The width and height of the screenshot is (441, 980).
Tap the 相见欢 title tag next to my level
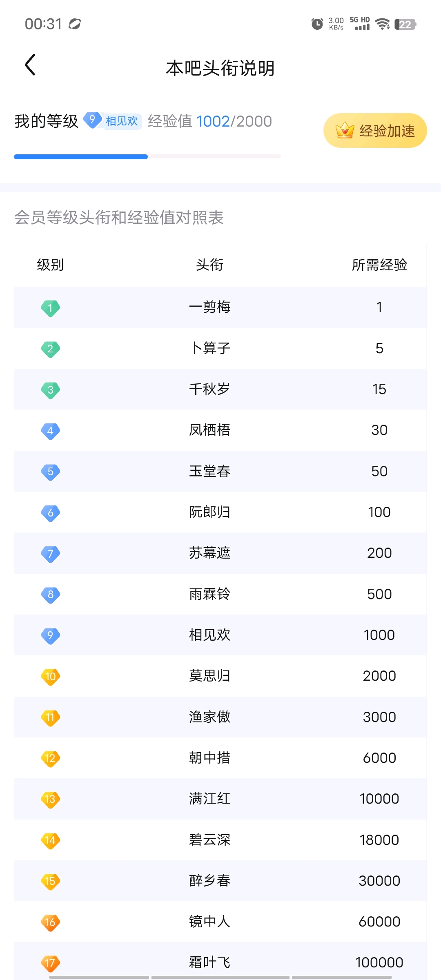tap(122, 121)
